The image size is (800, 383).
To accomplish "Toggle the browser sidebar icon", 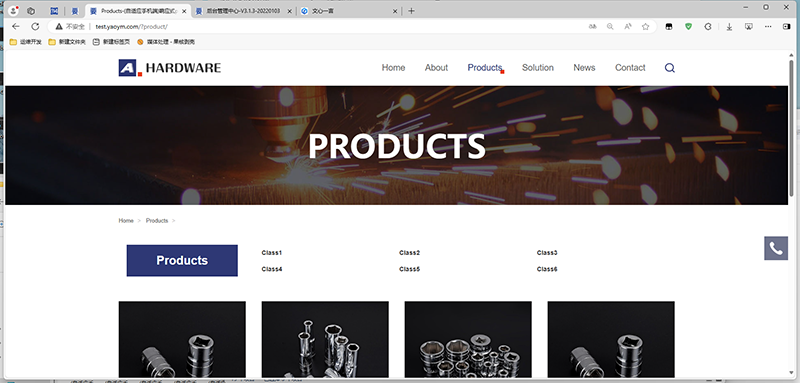I will (x=786, y=27).
